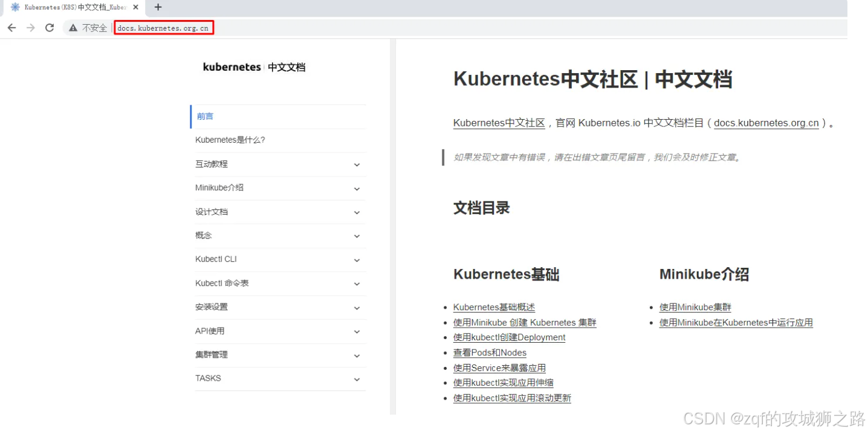Open the 使用Service来暴露应用 link

coord(499,368)
